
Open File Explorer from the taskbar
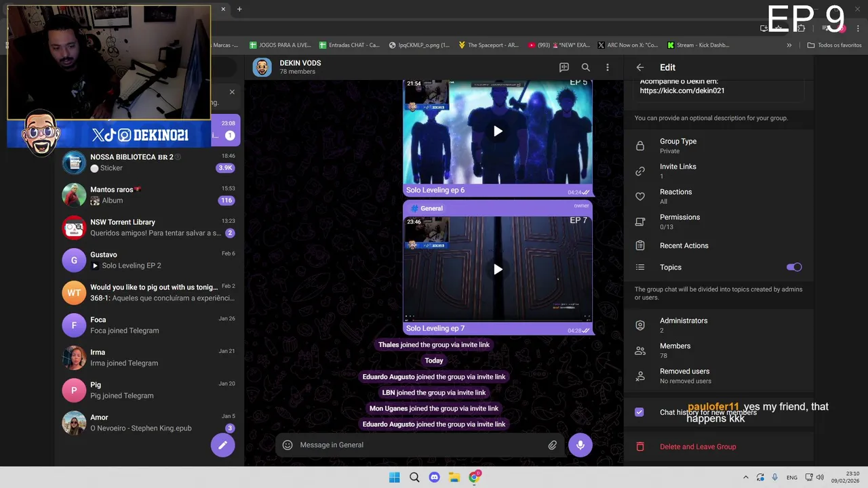pyautogui.click(x=454, y=477)
